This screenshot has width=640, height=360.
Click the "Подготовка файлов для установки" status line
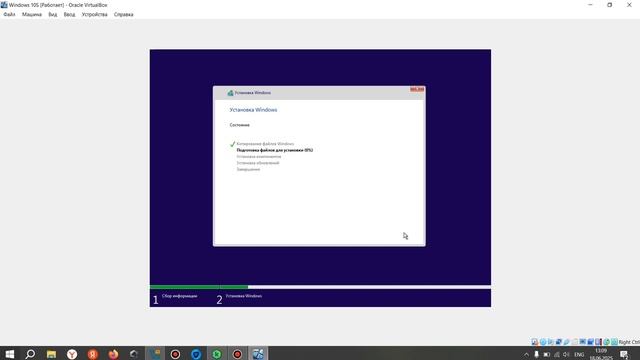[275, 150]
